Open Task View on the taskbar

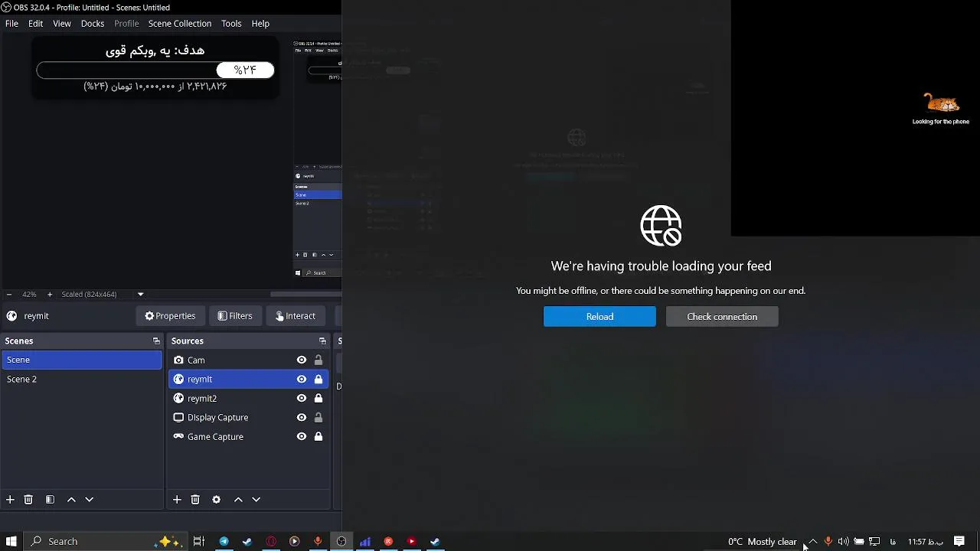199,542
